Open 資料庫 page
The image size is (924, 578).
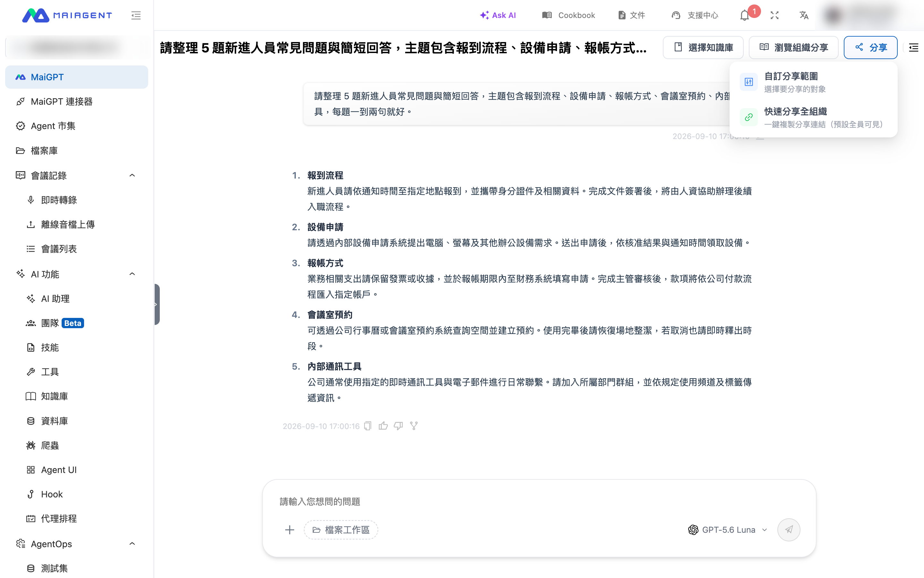76,421
